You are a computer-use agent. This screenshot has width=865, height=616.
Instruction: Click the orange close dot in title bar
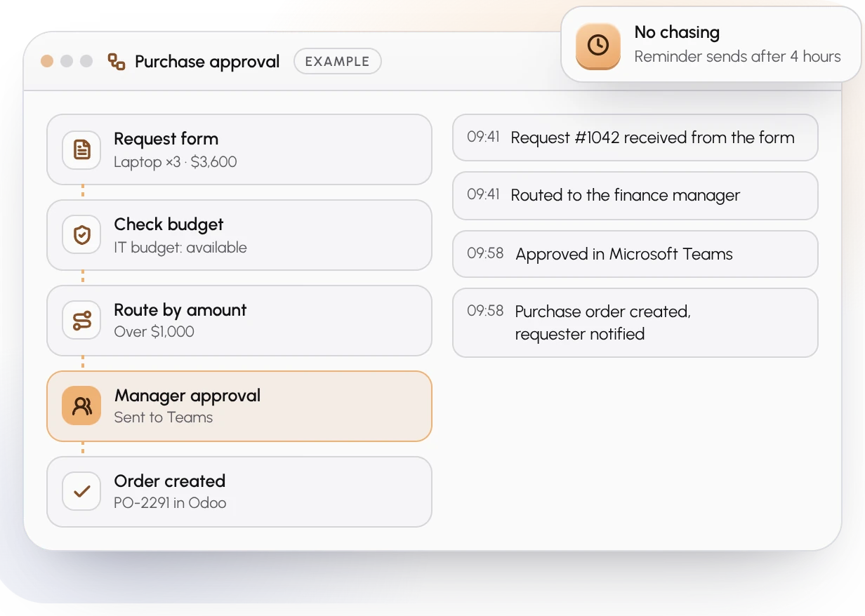point(47,61)
